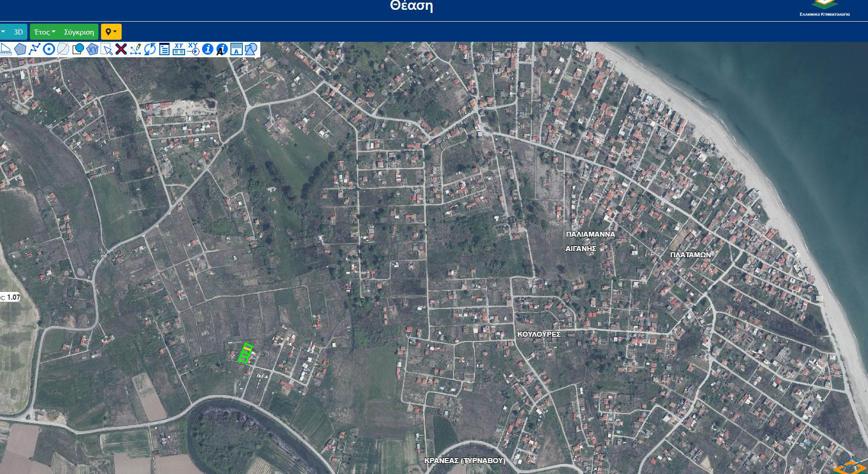Click the go to XY coordinate icon
This screenshot has width=868, height=474.
pos(193,49)
